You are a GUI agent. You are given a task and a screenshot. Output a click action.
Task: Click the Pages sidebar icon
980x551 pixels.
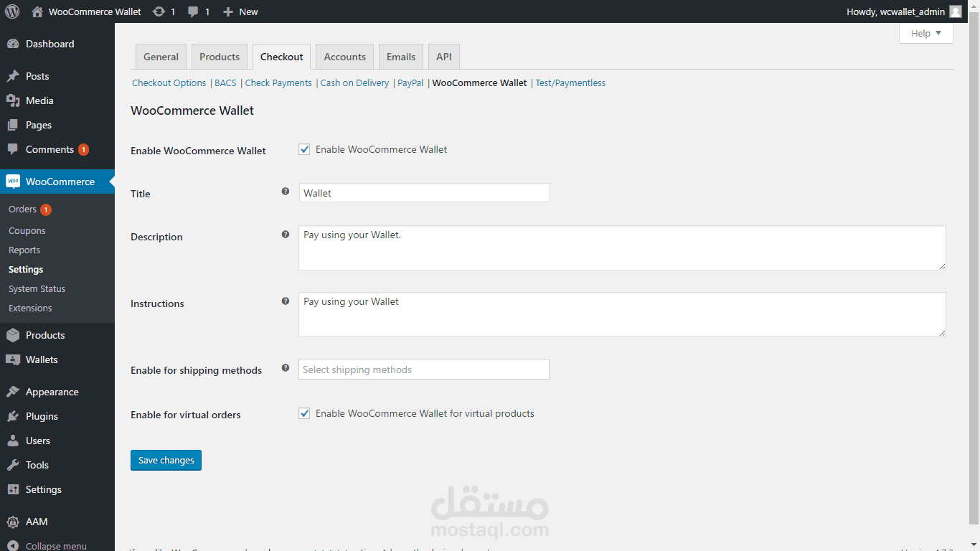pyautogui.click(x=13, y=125)
